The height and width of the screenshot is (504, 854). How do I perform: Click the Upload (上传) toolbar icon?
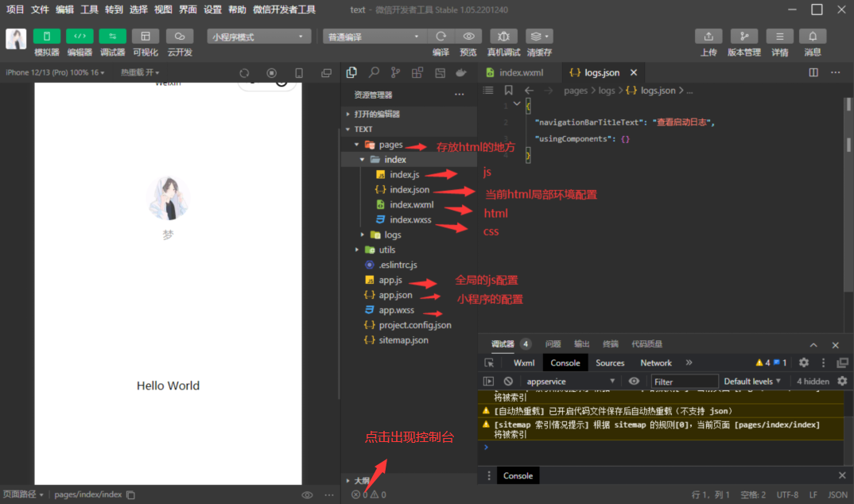[708, 37]
